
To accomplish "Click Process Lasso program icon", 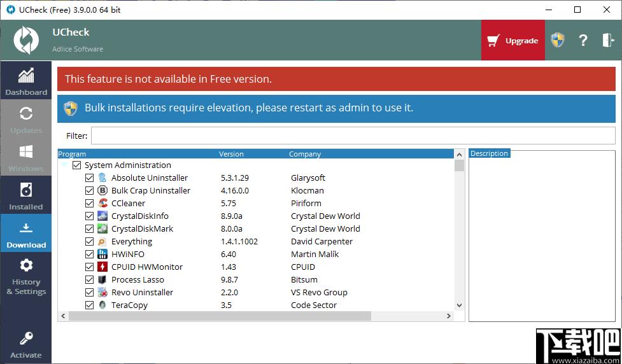I will tap(102, 279).
